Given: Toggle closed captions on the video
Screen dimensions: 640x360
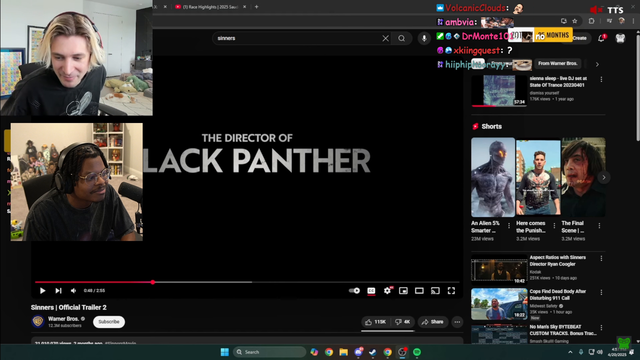Looking at the screenshot, I should click(371, 291).
